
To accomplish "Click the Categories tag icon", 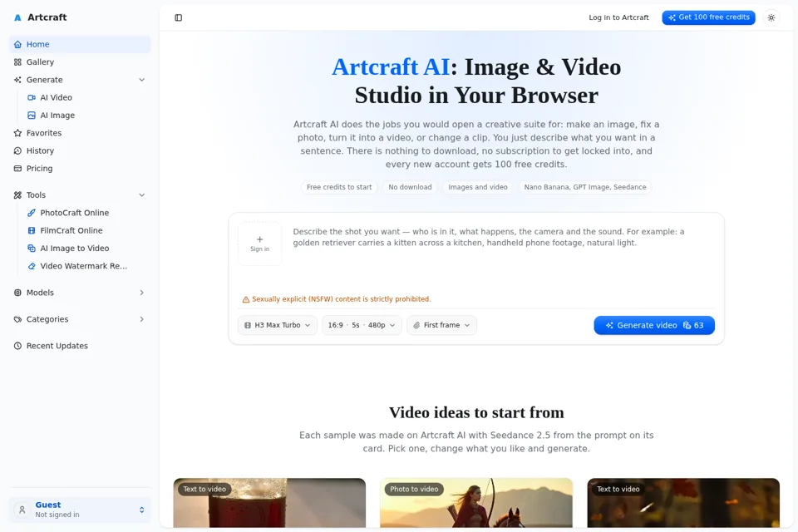I will tap(17, 319).
